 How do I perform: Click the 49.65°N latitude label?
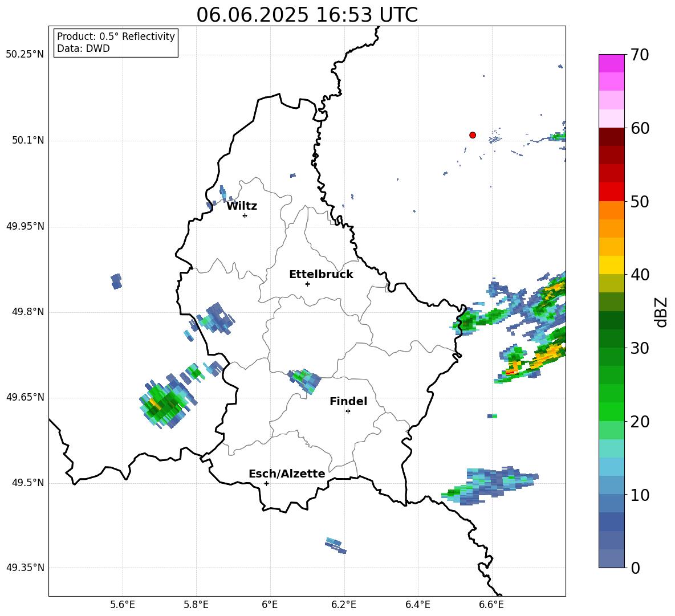(25, 397)
